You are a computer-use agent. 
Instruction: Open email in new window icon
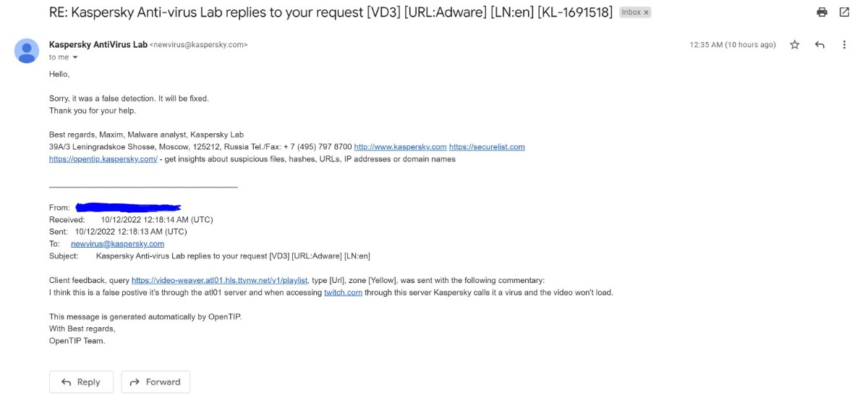(844, 12)
